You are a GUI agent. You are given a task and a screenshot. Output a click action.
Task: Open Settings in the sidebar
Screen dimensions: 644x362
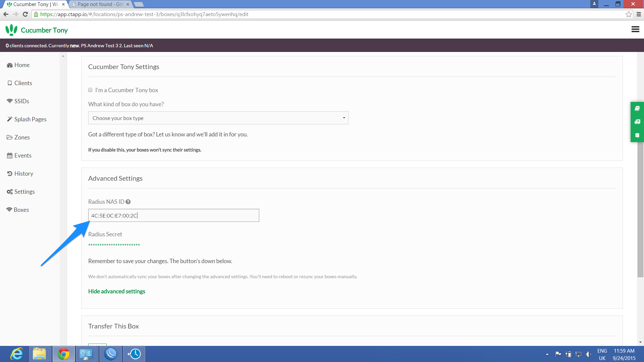(21, 192)
